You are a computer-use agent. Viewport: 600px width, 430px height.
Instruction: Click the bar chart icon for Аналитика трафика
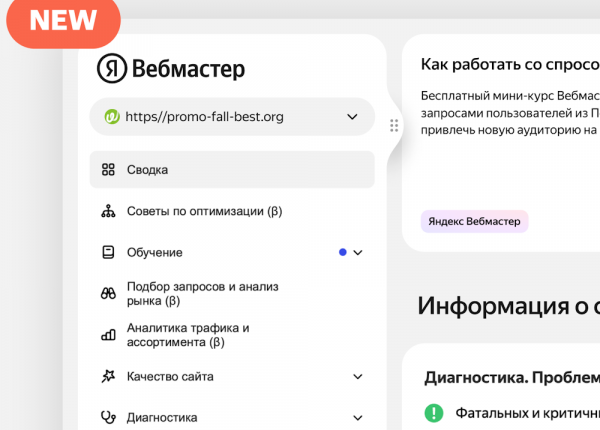109,335
